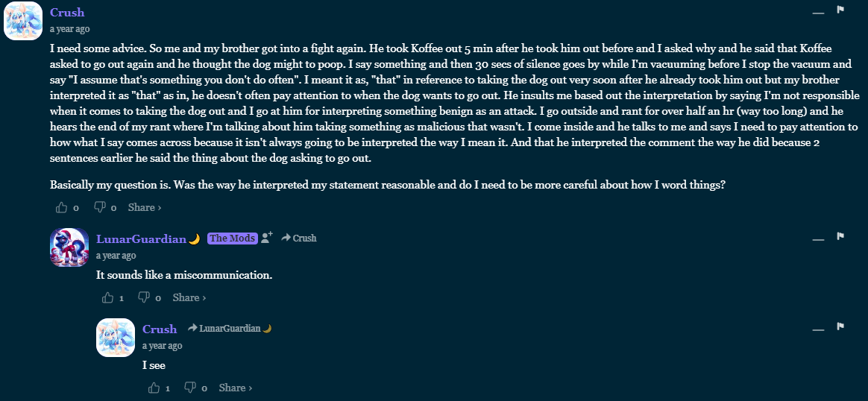
Task: Open LunarGuardian's avatar thumbnail
Action: 69,247
